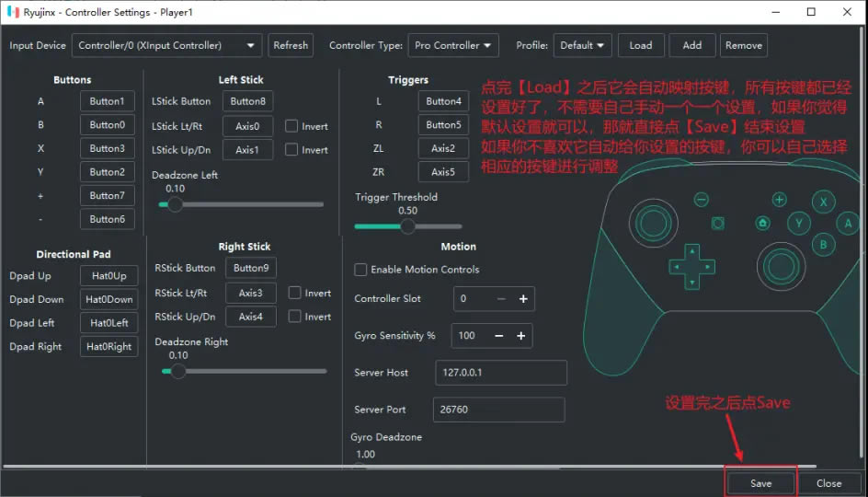Invert the RStick Up/Dn axis
868x497 pixels.
294,317
